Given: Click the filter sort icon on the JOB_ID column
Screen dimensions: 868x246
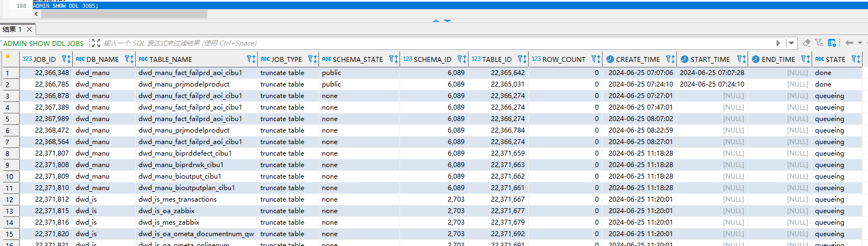Looking at the screenshot, I should click(x=66, y=59).
